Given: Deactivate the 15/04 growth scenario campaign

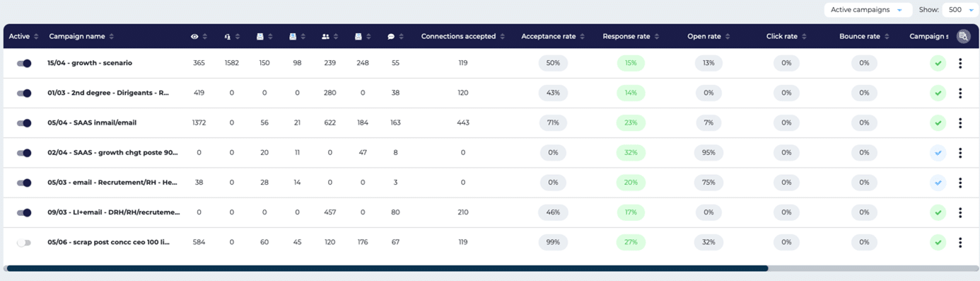Looking at the screenshot, I should 24,63.
